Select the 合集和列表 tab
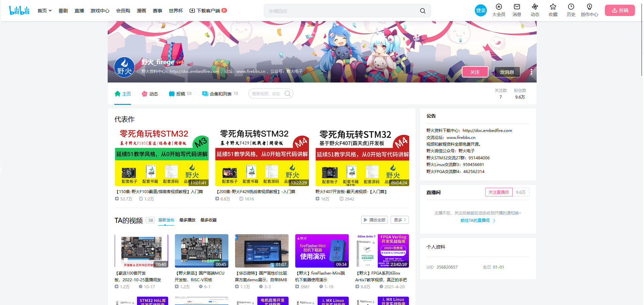 (220, 94)
